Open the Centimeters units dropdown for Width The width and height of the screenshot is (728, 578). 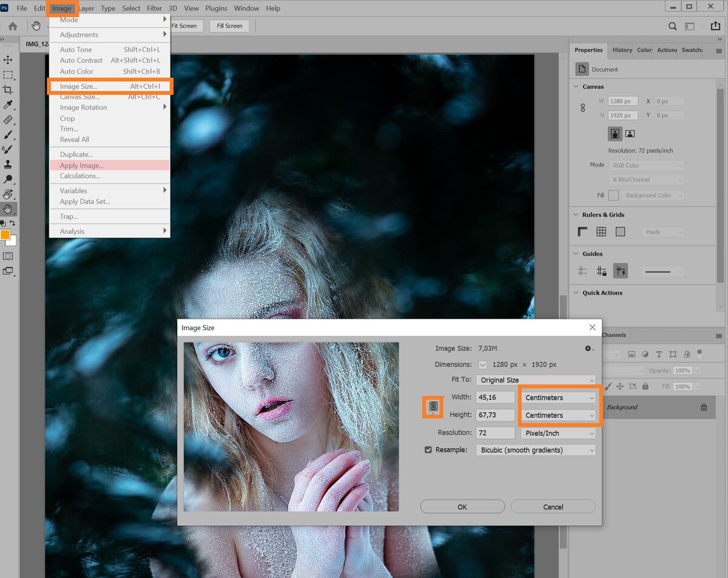tap(558, 397)
